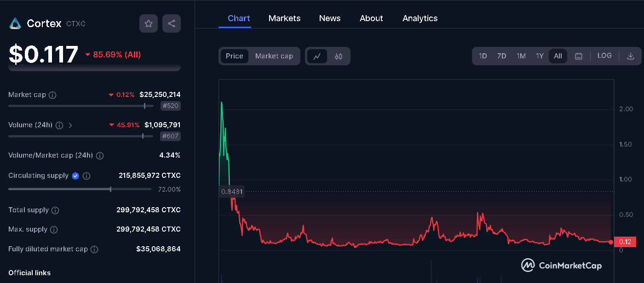Click the Cortex logo icon
This screenshot has width=644, height=283.
[15, 23]
